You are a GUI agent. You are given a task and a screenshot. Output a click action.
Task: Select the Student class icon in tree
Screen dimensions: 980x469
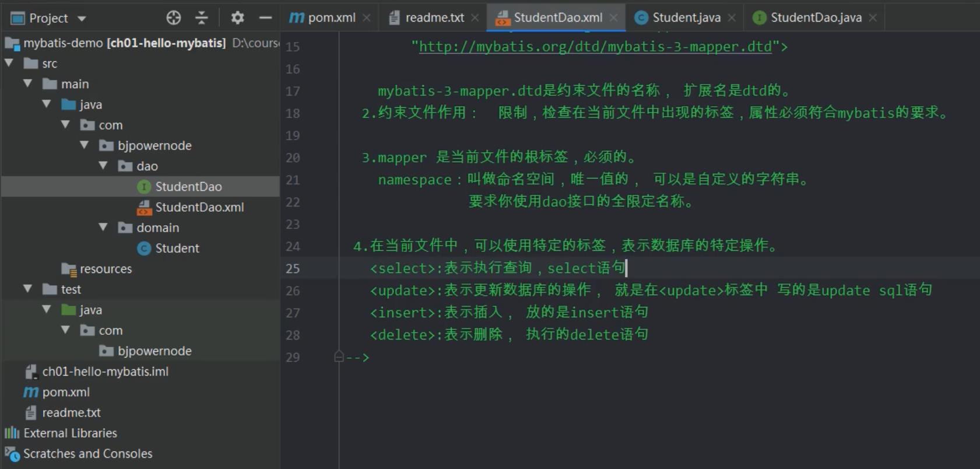144,249
